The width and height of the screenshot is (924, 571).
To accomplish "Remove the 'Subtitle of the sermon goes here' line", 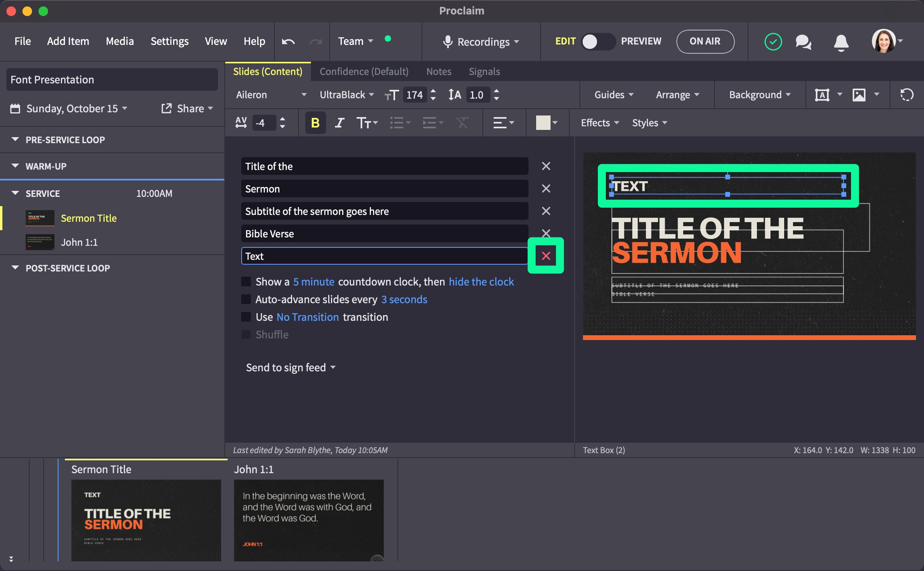I will pyautogui.click(x=546, y=211).
